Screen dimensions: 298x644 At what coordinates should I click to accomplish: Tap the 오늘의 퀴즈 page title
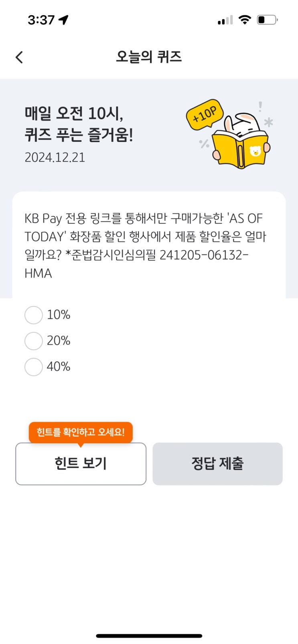[149, 57]
